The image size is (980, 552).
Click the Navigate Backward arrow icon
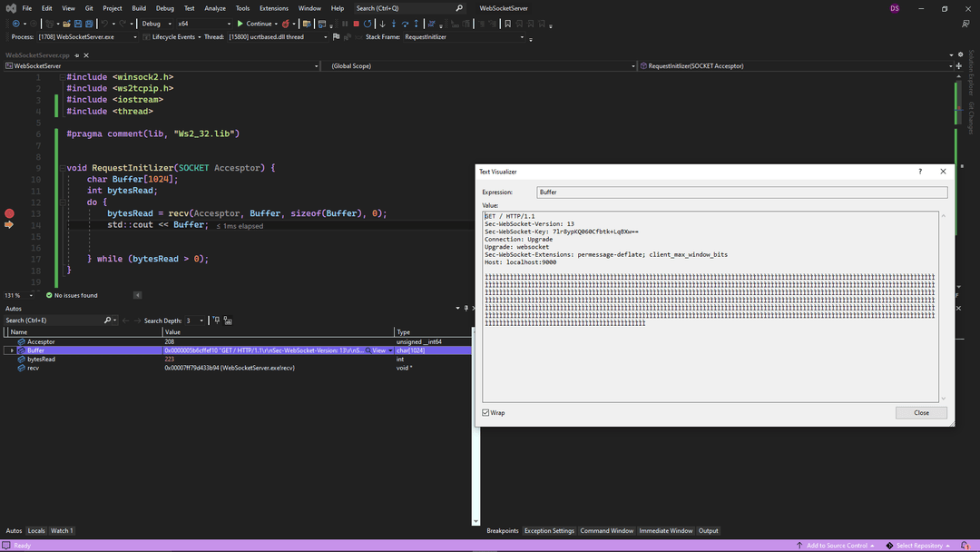tap(15, 24)
